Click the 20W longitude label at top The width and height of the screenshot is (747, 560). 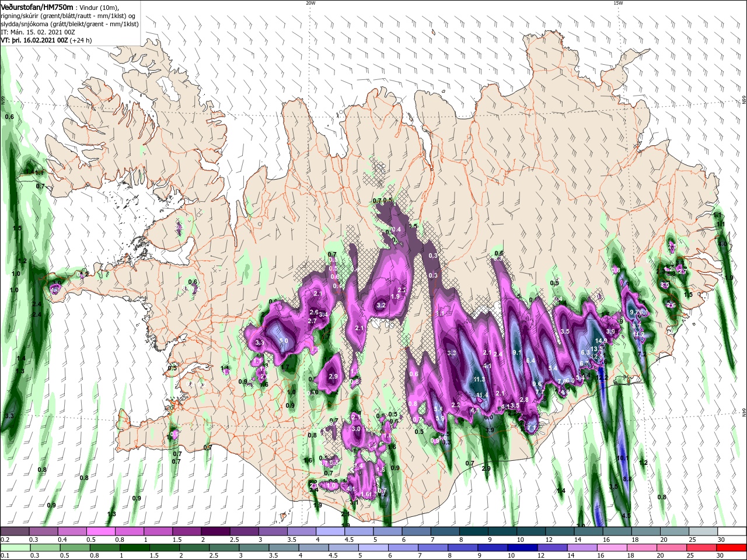click(x=310, y=3)
